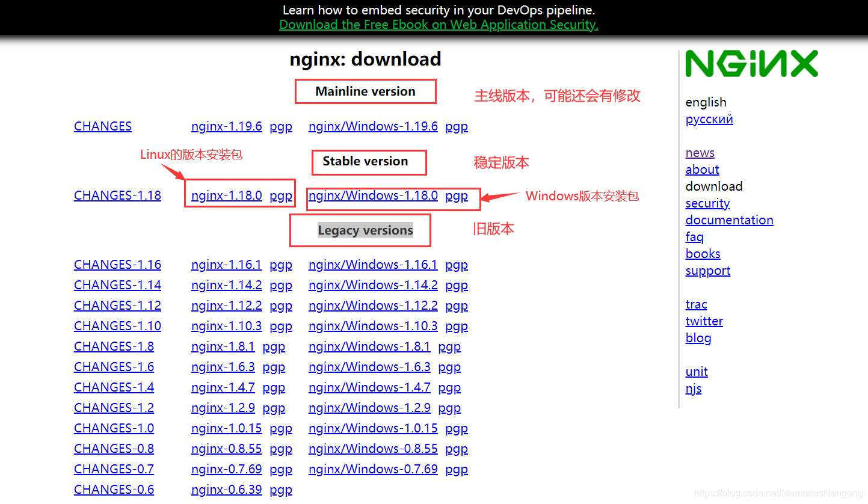Image resolution: width=868 pixels, height=504 pixels.
Task: Download nginx/Windows-1.10.3 package
Action: click(x=373, y=326)
